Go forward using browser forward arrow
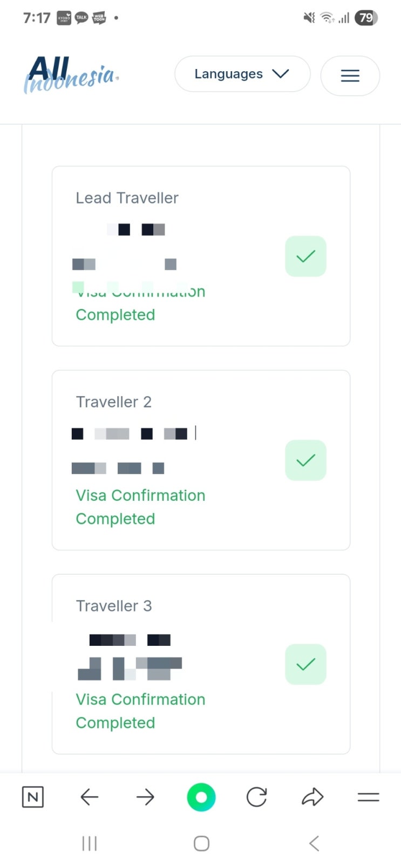Viewport: 401px width, 868px height. click(145, 797)
